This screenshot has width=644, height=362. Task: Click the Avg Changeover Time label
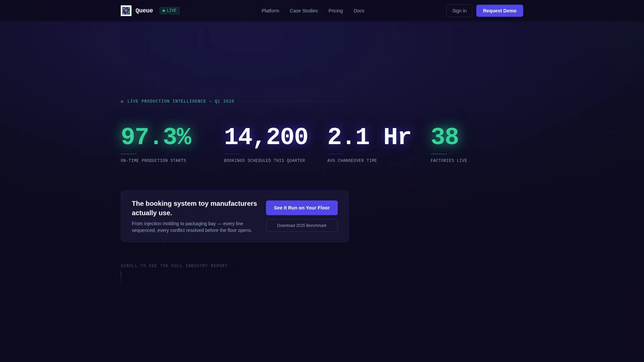(x=352, y=161)
